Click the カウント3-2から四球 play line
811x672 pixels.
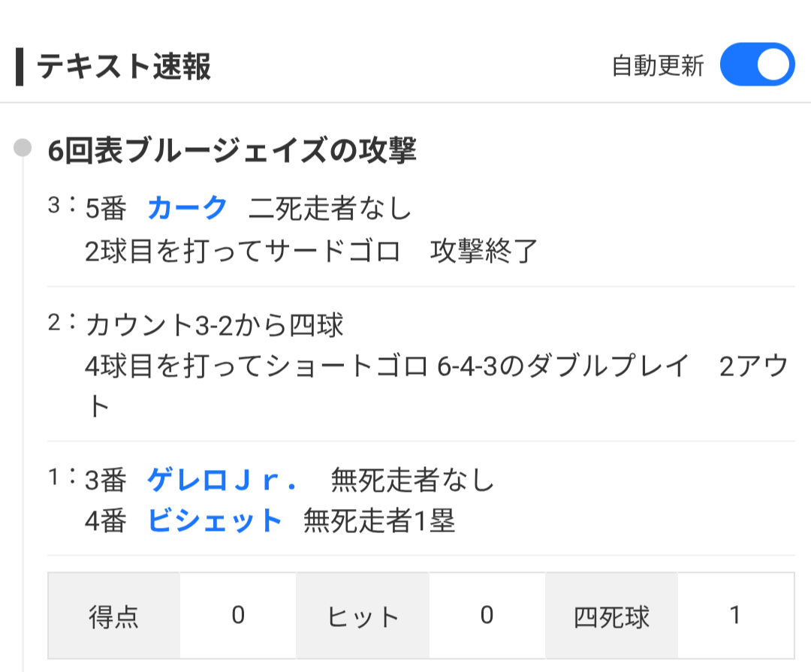point(215,326)
